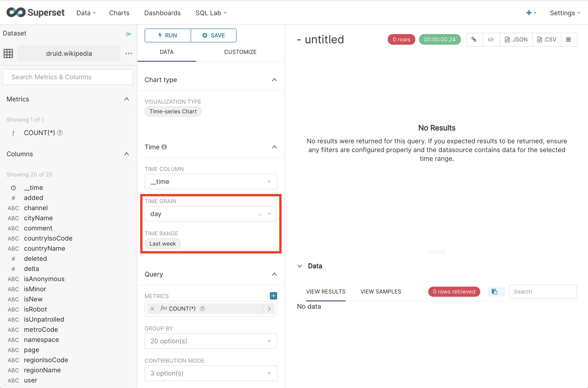This screenshot has height=388, width=588.
Task: Clear the day time grain value
Action: click(260, 214)
